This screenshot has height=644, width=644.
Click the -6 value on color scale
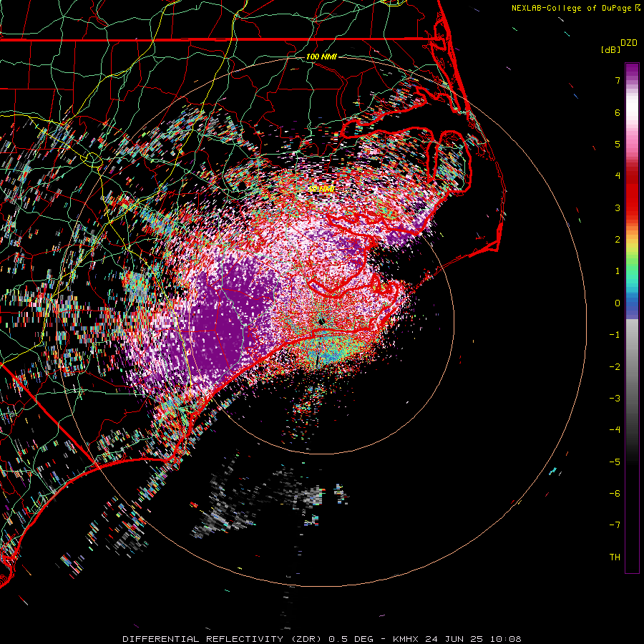pos(615,494)
